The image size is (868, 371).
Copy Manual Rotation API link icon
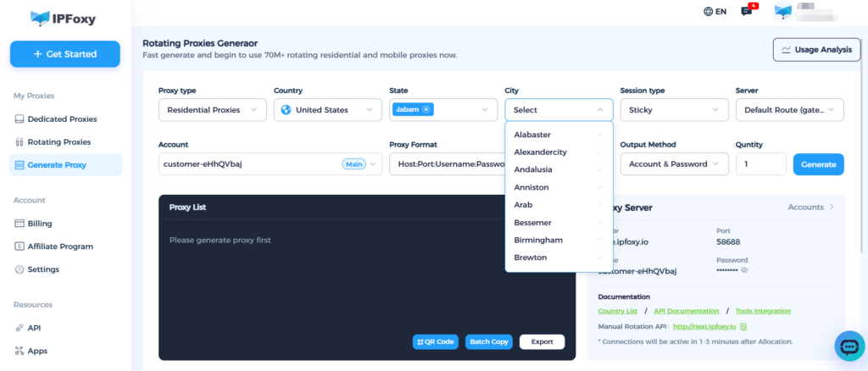(x=743, y=326)
